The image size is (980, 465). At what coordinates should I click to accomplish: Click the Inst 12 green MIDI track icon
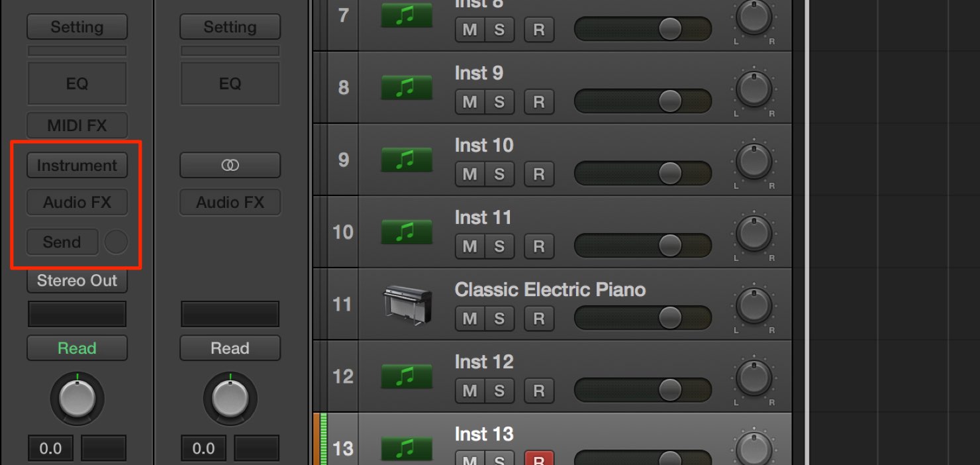pos(407,376)
